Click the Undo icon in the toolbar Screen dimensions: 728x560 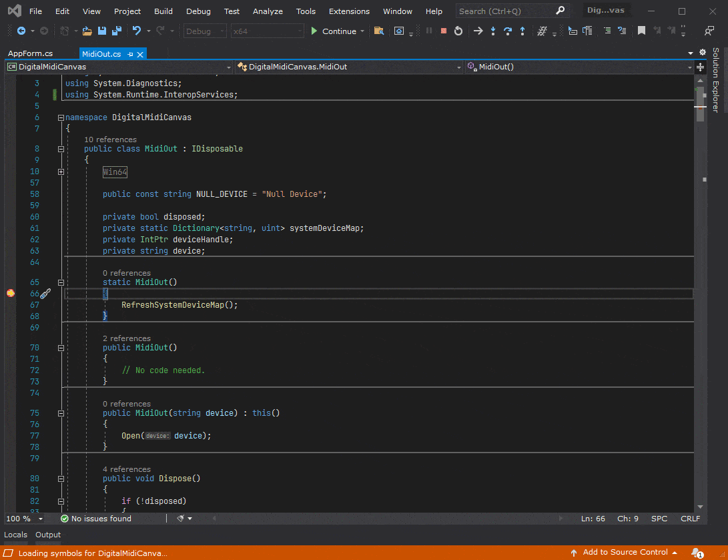(137, 31)
